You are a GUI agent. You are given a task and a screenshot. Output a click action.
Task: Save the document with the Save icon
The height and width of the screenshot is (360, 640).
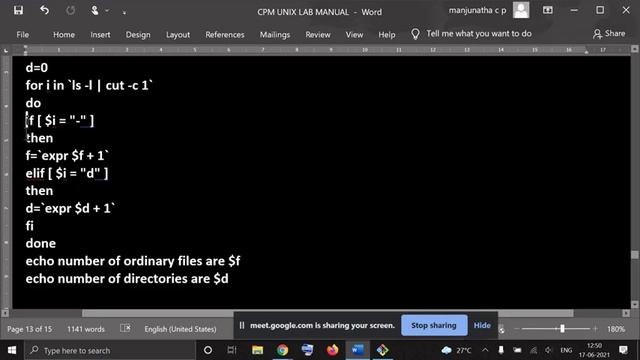(18, 11)
